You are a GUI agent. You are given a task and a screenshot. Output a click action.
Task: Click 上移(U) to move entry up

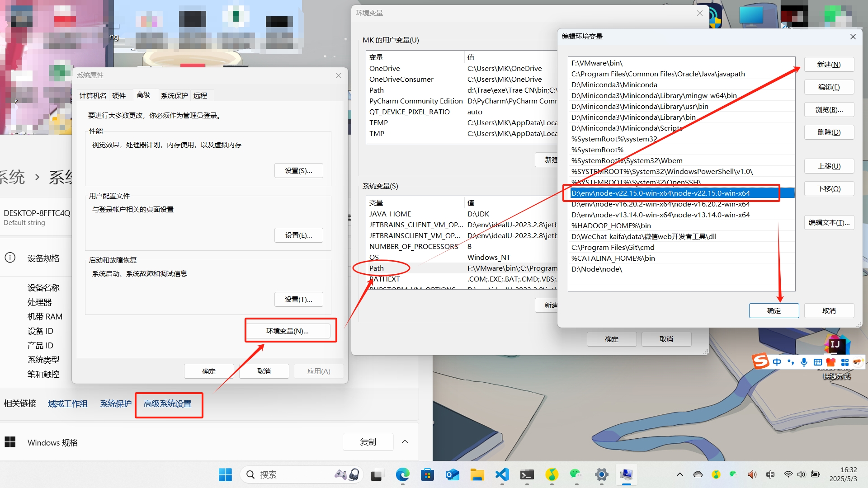(829, 166)
